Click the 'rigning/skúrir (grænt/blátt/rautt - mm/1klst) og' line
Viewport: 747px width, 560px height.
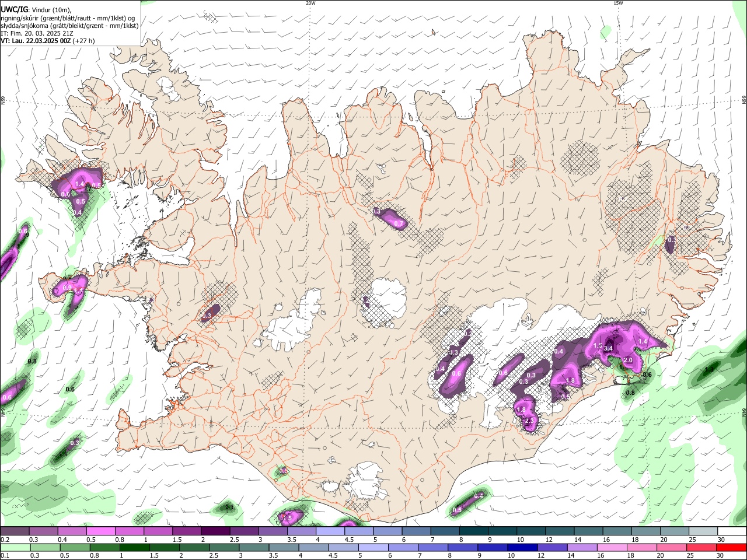coord(68,18)
